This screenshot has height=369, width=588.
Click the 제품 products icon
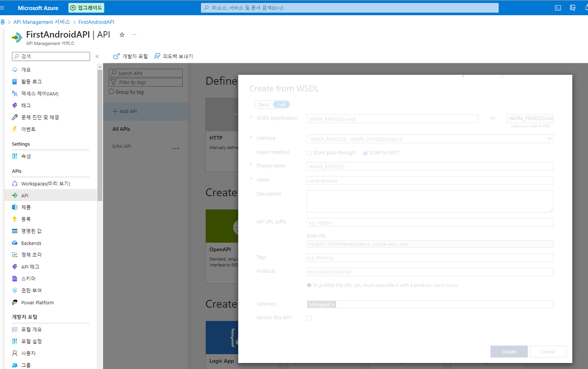15,207
